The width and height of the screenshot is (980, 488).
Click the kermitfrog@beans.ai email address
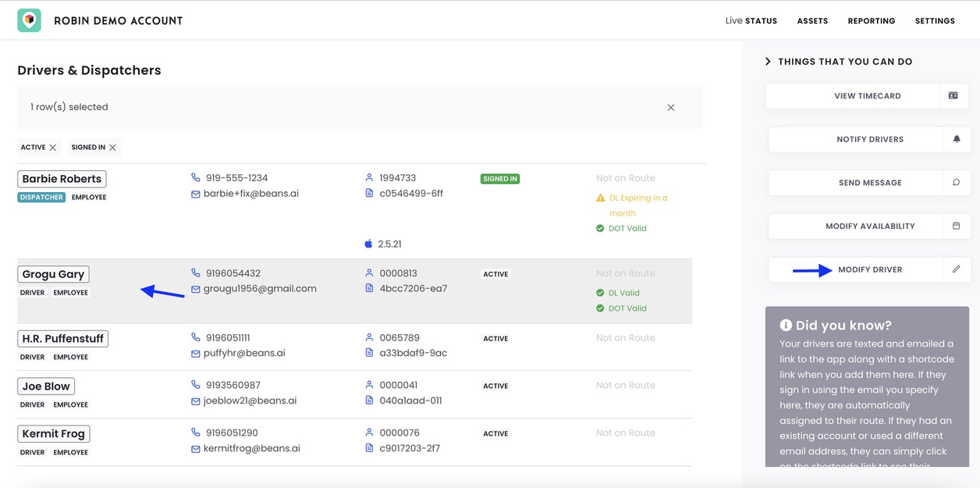(x=252, y=448)
